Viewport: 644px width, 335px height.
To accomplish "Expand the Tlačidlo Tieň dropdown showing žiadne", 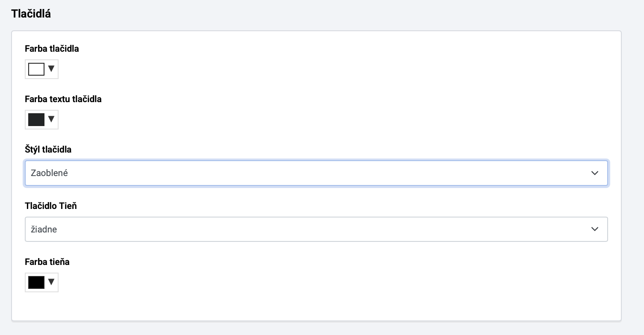I will (316, 229).
